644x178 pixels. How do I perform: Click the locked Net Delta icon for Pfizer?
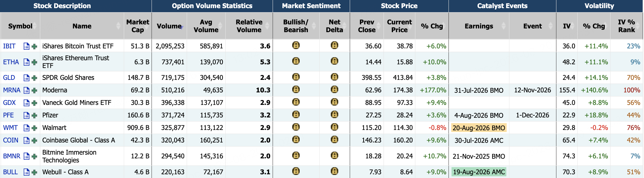pos(335,114)
